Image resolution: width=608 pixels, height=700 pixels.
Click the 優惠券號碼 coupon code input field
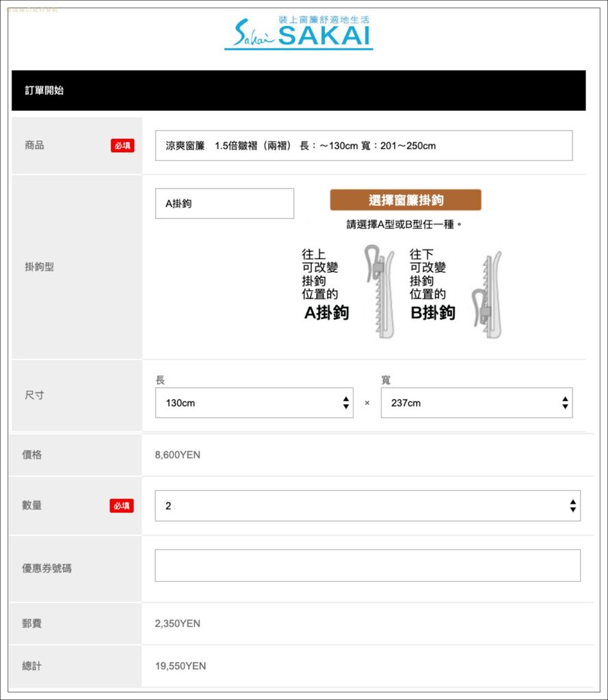368,565
